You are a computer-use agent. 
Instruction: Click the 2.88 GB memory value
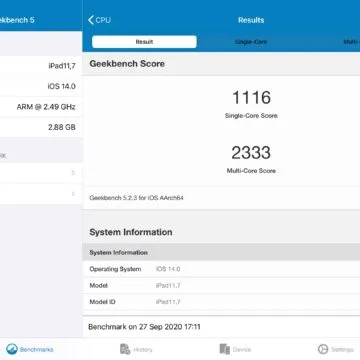point(62,127)
